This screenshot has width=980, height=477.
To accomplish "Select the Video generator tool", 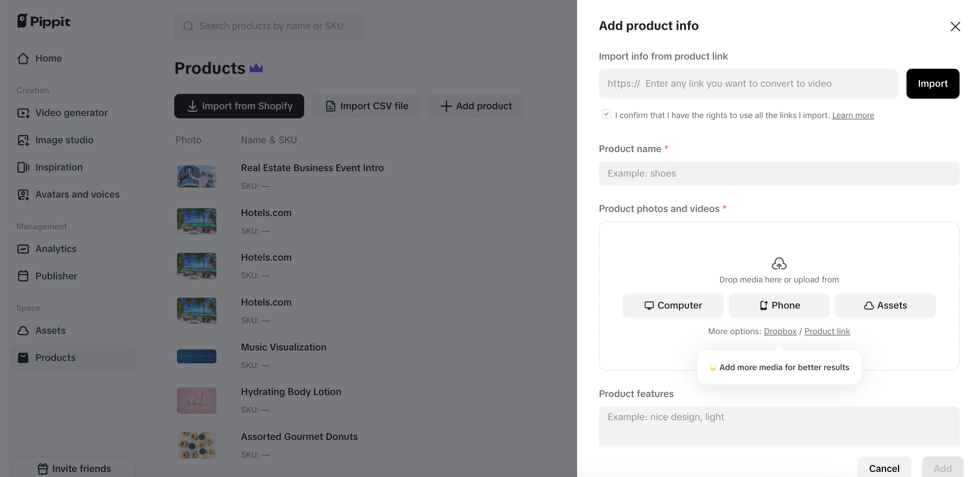I will pos(71,113).
